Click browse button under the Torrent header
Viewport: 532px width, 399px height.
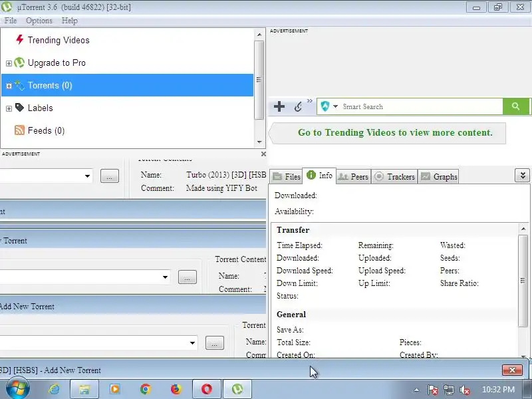click(188, 277)
